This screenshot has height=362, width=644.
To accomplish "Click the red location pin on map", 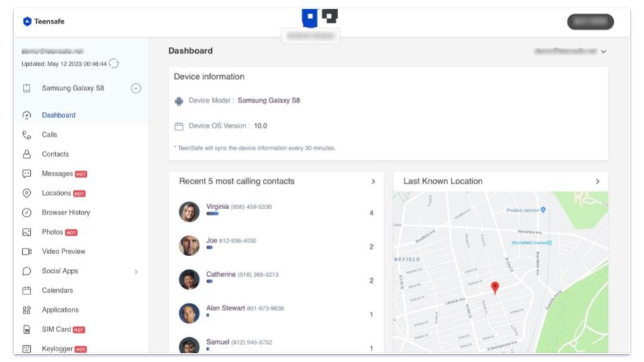I will [495, 288].
